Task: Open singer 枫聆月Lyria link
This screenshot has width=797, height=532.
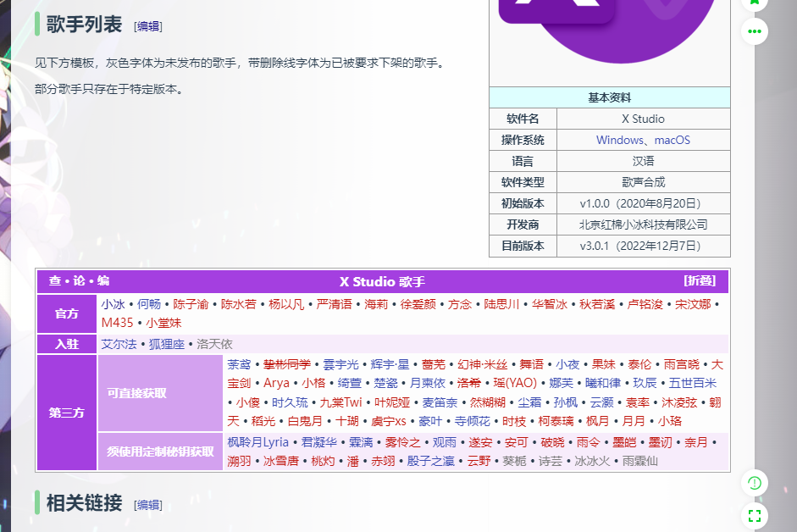Action: 257,442
